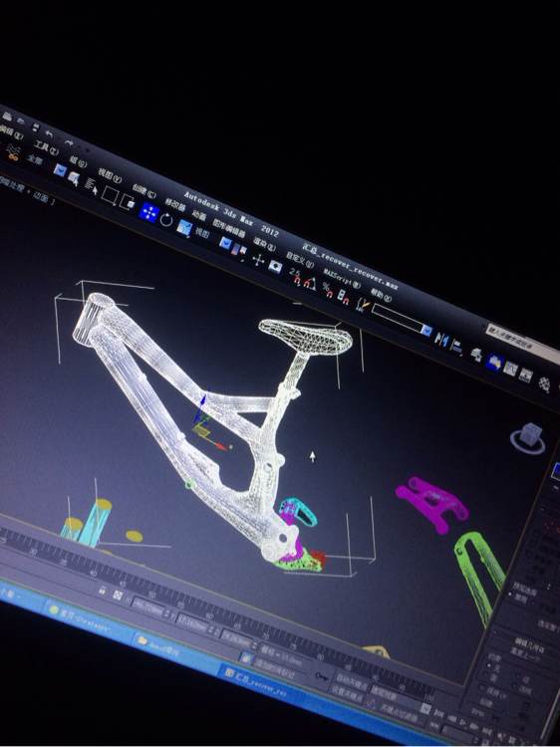
Task: Toggle the Graphite Modeling Tools ribbon icon
Action: [x=494, y=363]
